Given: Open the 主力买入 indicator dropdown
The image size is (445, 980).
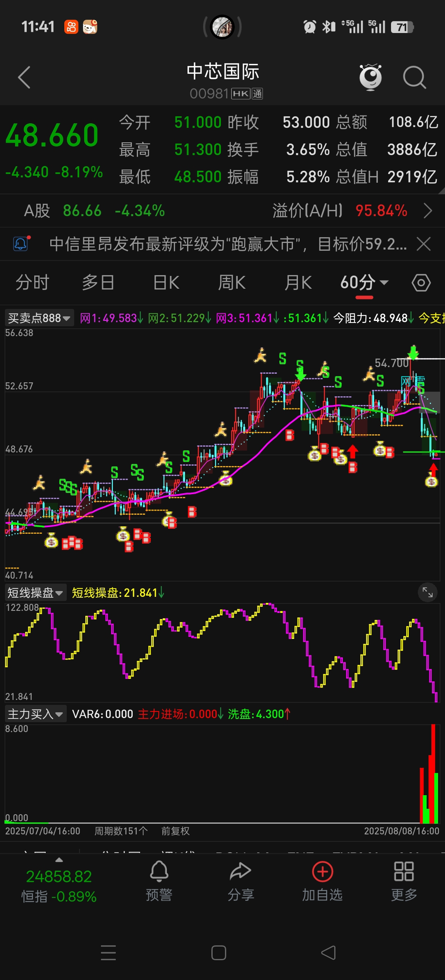Looking at the screenshot, I should coord(35,714).
